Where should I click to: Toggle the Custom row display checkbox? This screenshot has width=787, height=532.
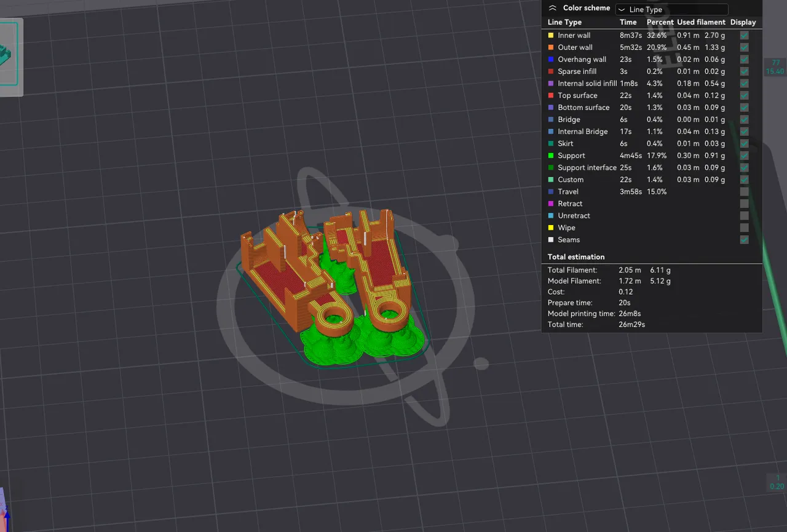pos(745,180)
